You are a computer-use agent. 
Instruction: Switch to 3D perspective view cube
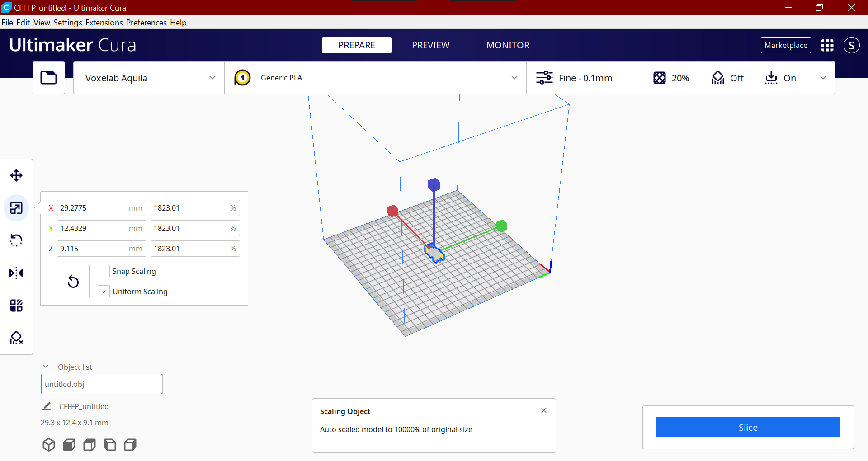pyautogui.click(x=49, y=445)
